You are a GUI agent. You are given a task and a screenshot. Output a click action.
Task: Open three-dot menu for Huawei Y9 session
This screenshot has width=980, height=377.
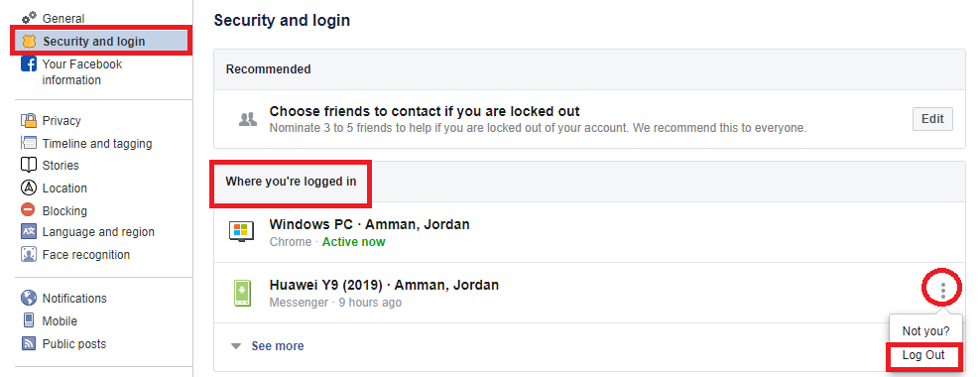(x=942, y=289)
